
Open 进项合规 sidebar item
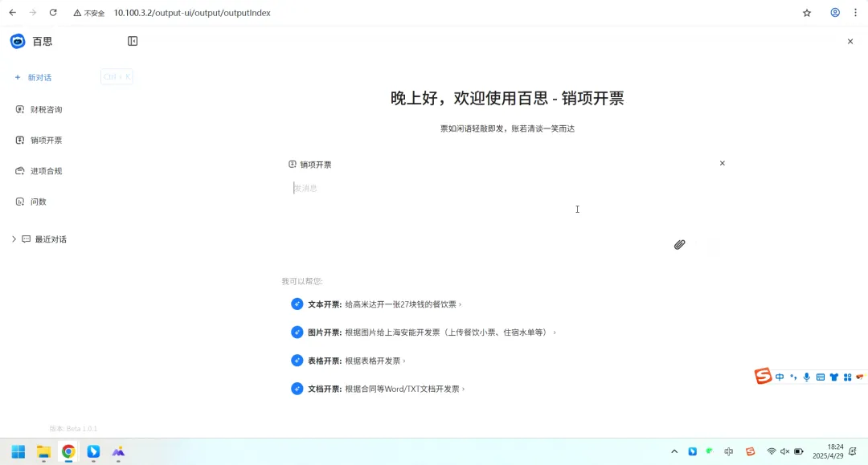(46, 170)
